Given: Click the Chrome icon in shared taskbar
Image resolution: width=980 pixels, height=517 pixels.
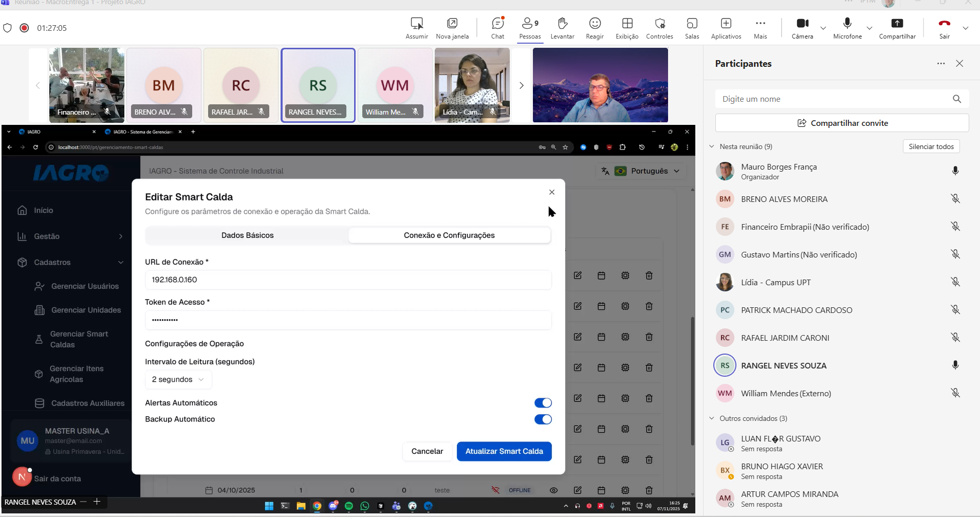Looking at the screenshot, I should [317, 506].
